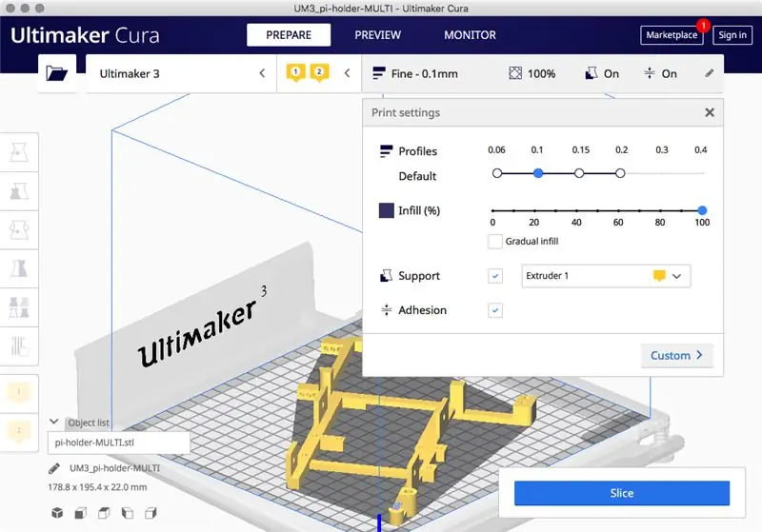Toggle the Support checkbox
This screenshot has height=532, width=762.
coord(494,276)
